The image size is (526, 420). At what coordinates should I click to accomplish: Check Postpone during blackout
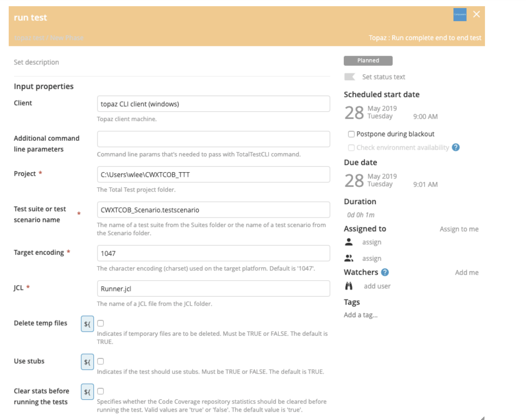coord(351,134)
